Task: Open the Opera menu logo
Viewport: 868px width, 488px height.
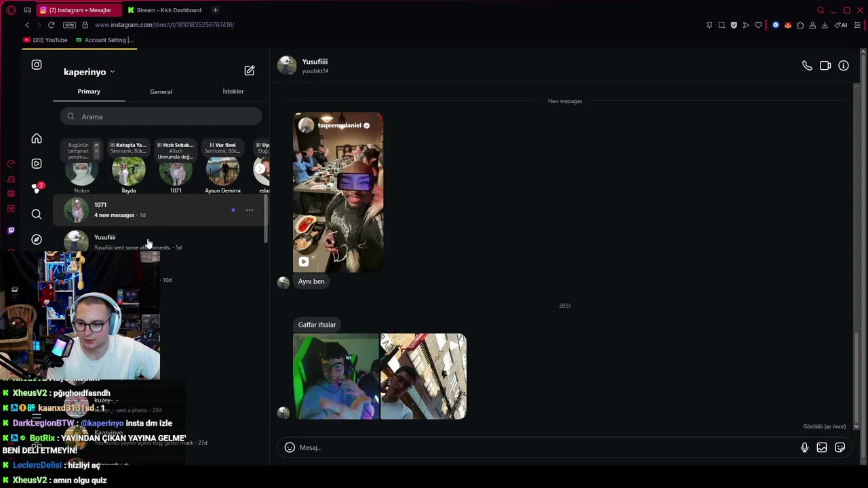Action: click(x=11, y=10)
